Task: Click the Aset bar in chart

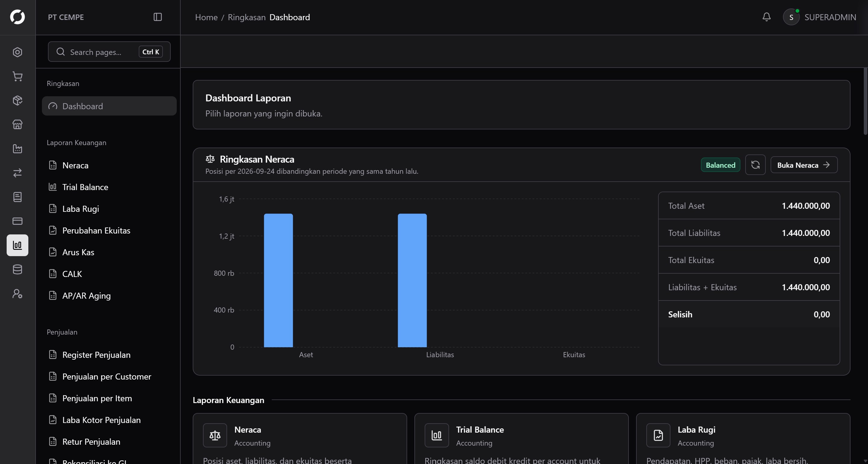Action: click(278, 280)
